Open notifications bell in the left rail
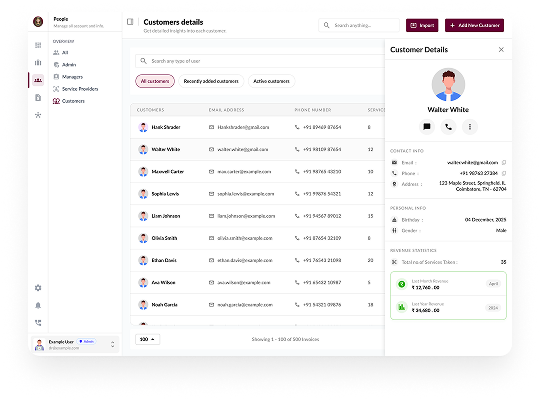This screenshot has width=540, height=400. [x=38, y=306]
